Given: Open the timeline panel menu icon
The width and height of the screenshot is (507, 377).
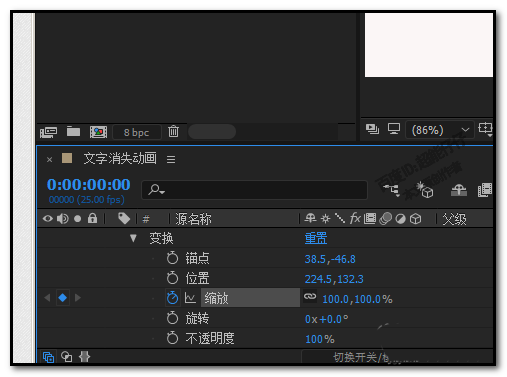Looking at the screenshot, I should [171, 160].
